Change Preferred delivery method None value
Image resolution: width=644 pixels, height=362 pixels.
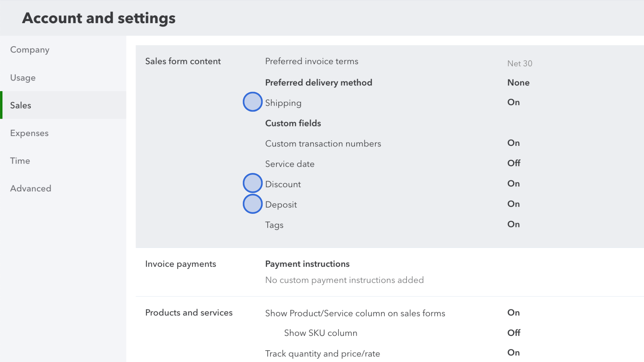click(x=518, y=82)
